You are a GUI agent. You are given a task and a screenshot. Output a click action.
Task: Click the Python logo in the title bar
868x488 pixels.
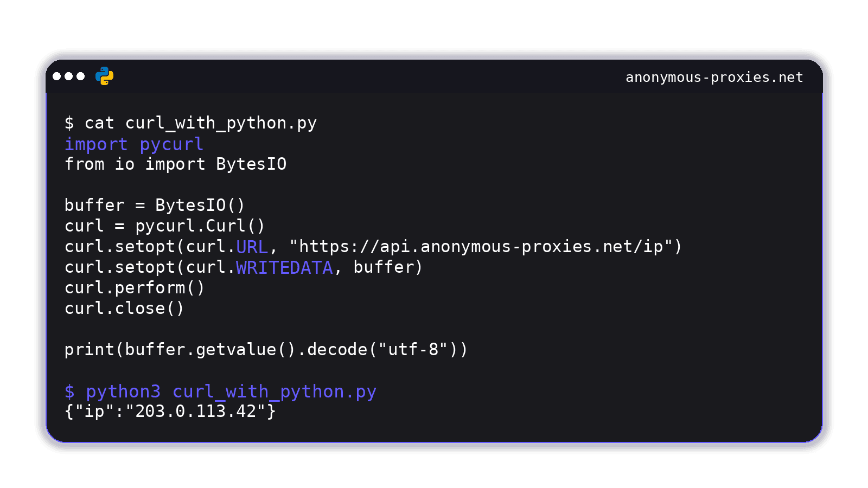pos(103,76)
